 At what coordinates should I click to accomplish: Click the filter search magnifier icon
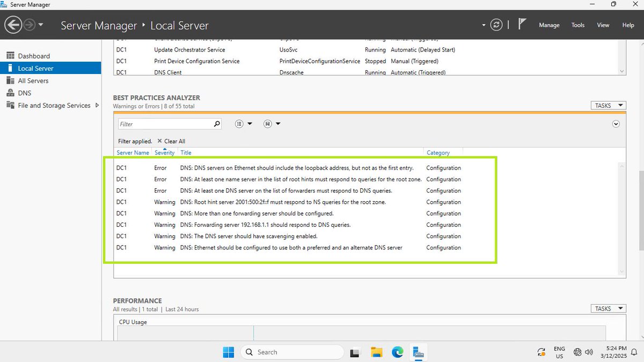coord(217,124)
